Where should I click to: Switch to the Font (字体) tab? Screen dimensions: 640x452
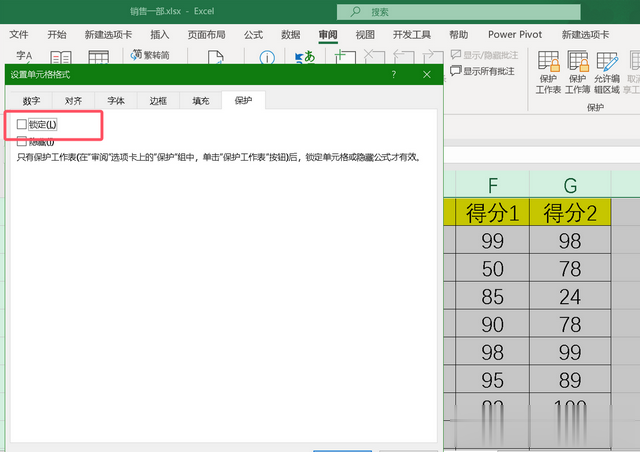[116, 101]
